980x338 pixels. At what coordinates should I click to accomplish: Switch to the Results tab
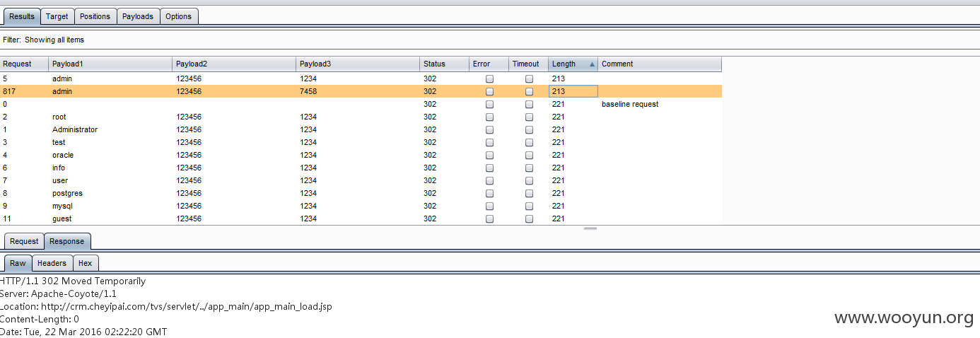click(22, 16)
